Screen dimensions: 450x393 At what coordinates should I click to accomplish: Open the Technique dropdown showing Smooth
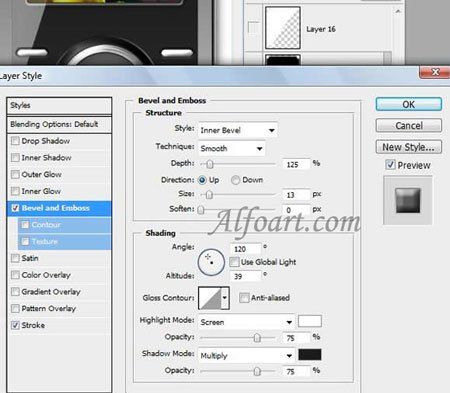[232, 148]
